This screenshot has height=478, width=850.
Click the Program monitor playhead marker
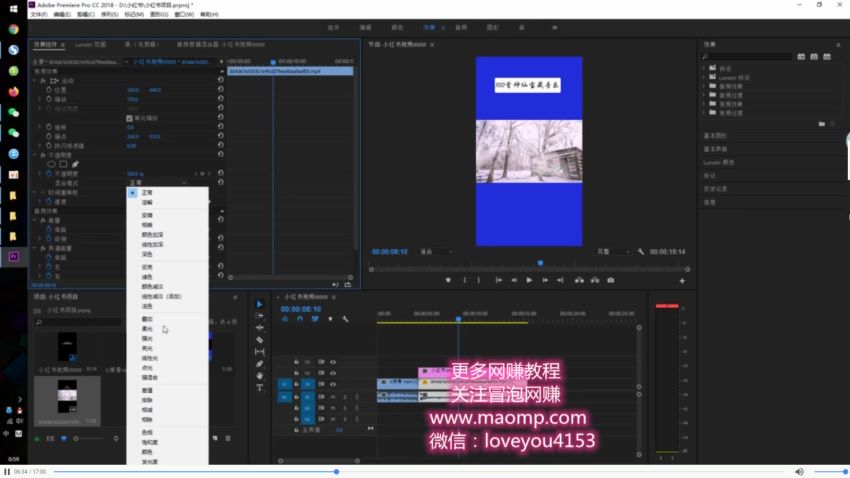click(x=540, y=263)
